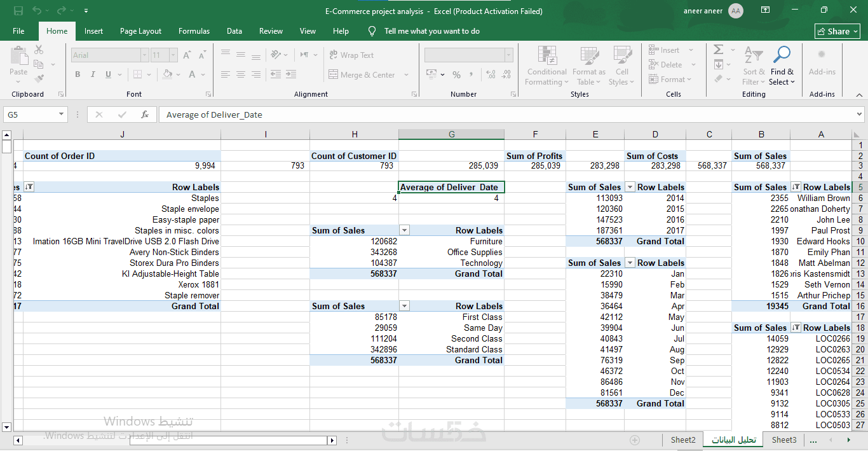Click the Insert cells button
The image size is (868, 451).
click(671, 50)
